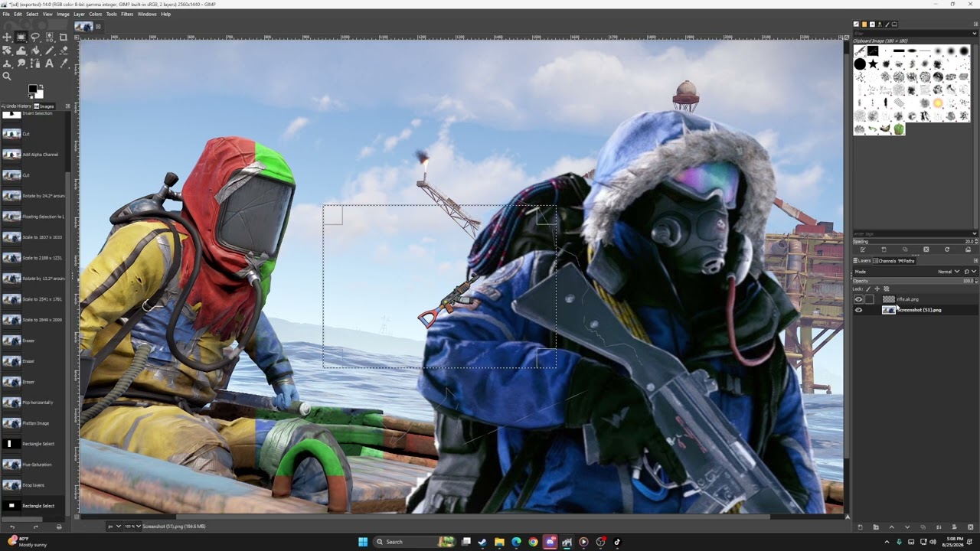Switch to the Channels tab
Screen dimensions: 980x551
[884, 261]
